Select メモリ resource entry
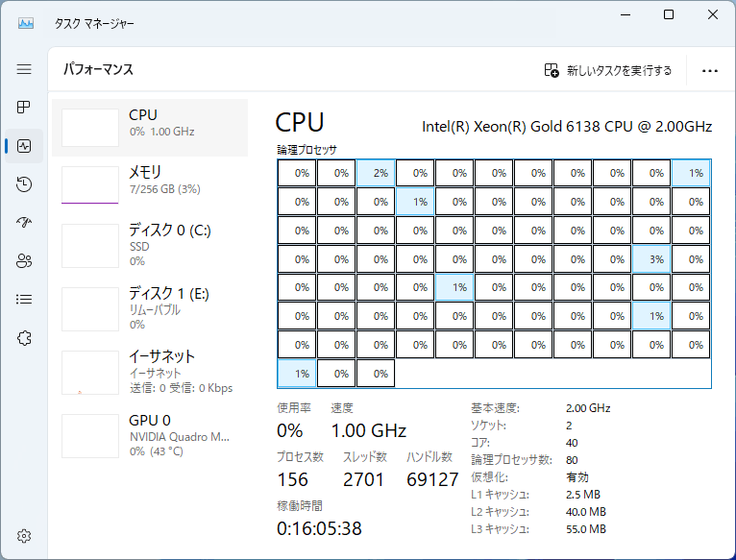This screenshot has height=560, width=736. click(x=150, y=184)
